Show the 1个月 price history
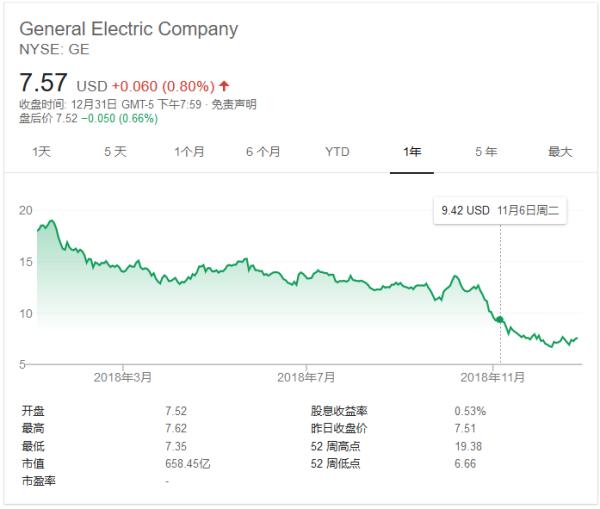 click(189, 152)
